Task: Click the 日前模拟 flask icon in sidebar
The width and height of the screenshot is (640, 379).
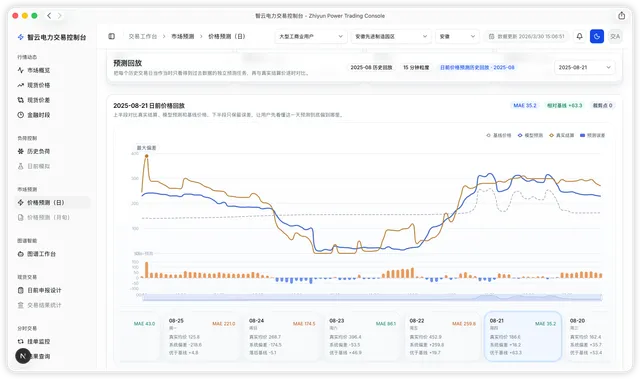Action: pyautogui.click(x=20, y=166)
